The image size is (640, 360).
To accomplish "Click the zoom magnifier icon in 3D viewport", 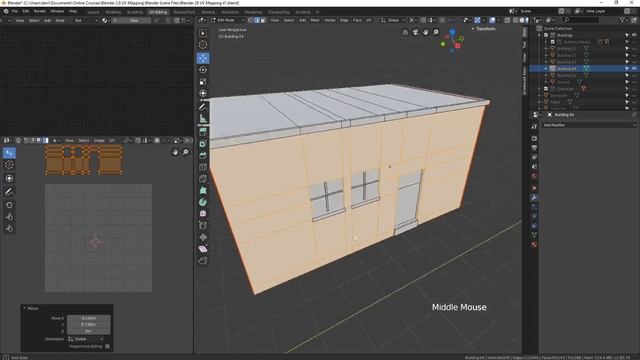I will 436,32.
